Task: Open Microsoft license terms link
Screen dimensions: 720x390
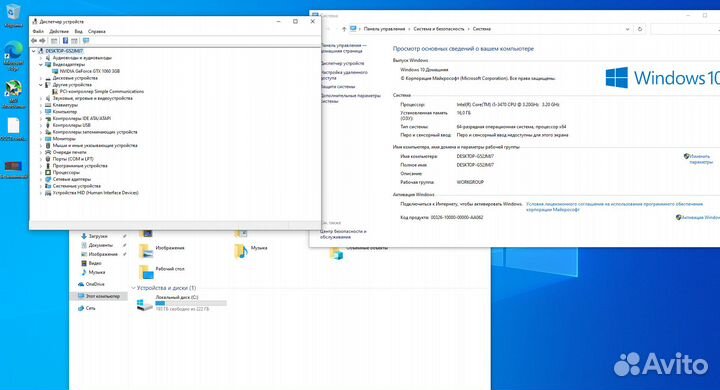Action: [x=614, y=207]
